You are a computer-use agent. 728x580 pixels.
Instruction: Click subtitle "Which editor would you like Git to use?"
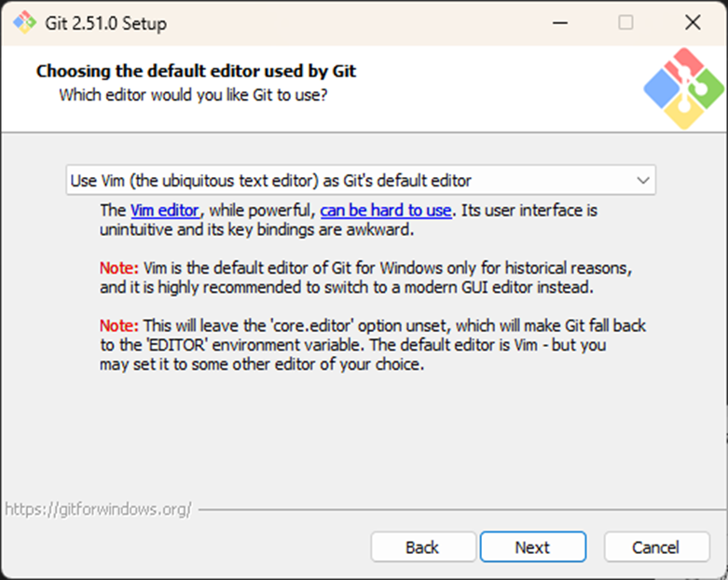coord(193,94)
